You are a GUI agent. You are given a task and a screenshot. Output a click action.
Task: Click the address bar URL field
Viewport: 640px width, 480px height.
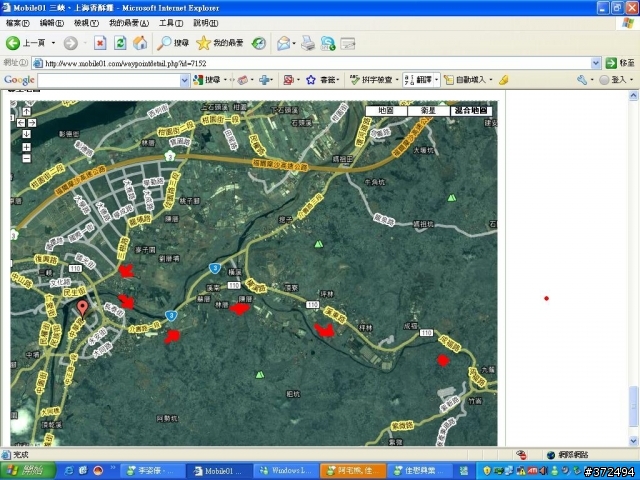click(x=311, y=63)
